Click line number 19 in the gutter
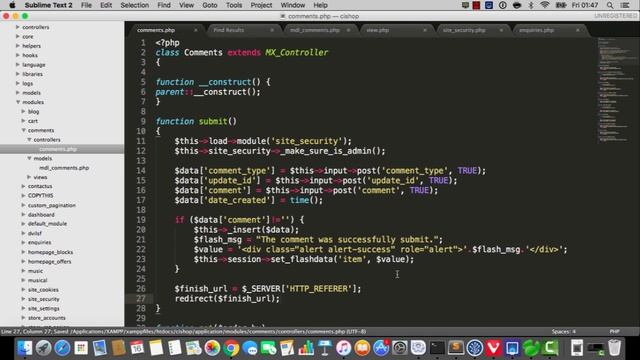This screenshot has height=360, width=640. (x=141, y=220)
